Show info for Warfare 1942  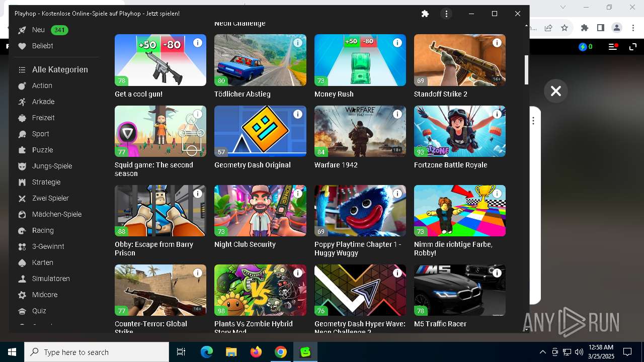point(397,114)
